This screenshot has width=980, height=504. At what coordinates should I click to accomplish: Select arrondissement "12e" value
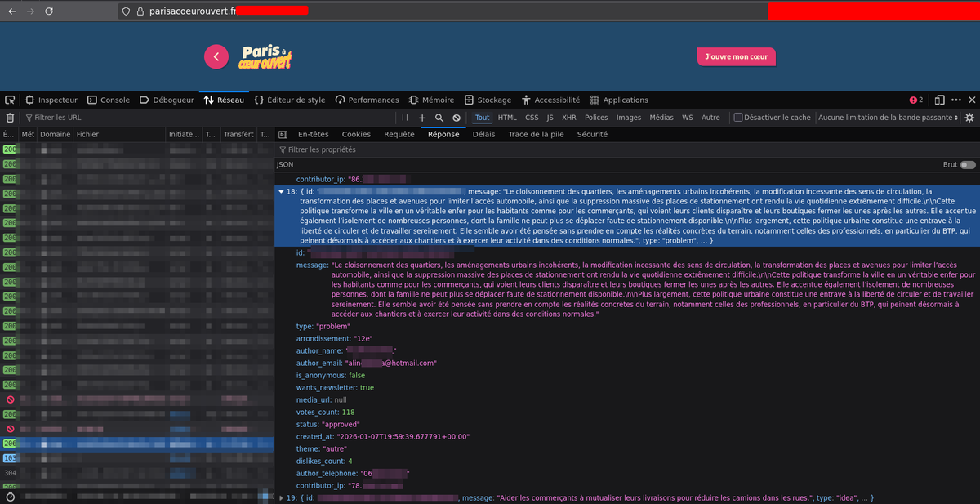point(363,338)
